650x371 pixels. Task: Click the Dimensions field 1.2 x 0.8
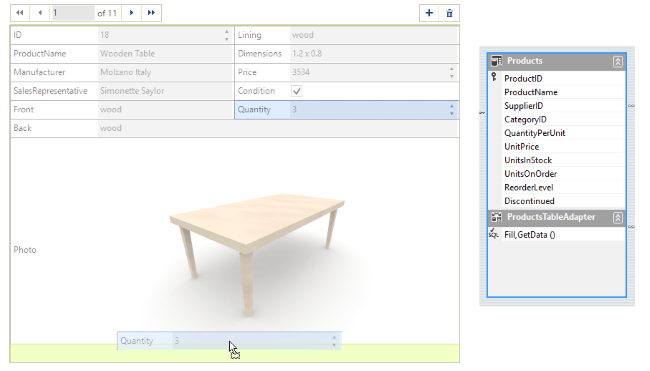pyautogui.click(x=374, y=53)
